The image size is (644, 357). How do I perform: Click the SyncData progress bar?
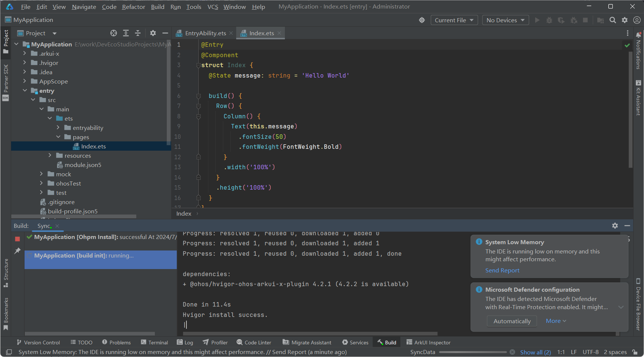(x=472, y=352)
